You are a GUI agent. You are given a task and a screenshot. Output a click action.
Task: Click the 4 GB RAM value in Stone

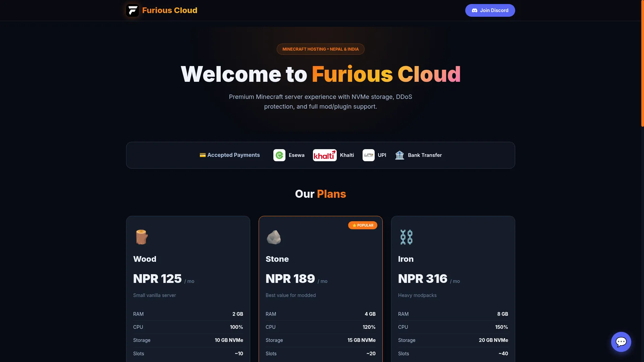click(x=370, y=314)
